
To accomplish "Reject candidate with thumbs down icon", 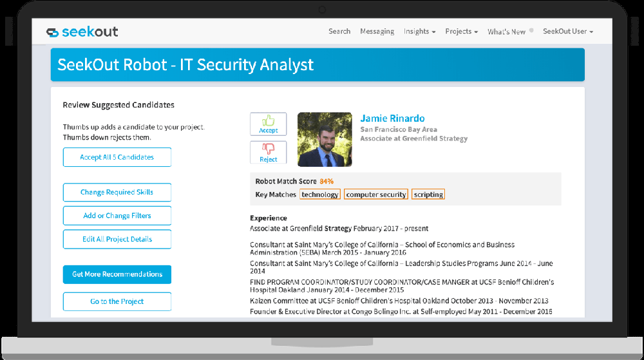I will click(x=268, y=152).
